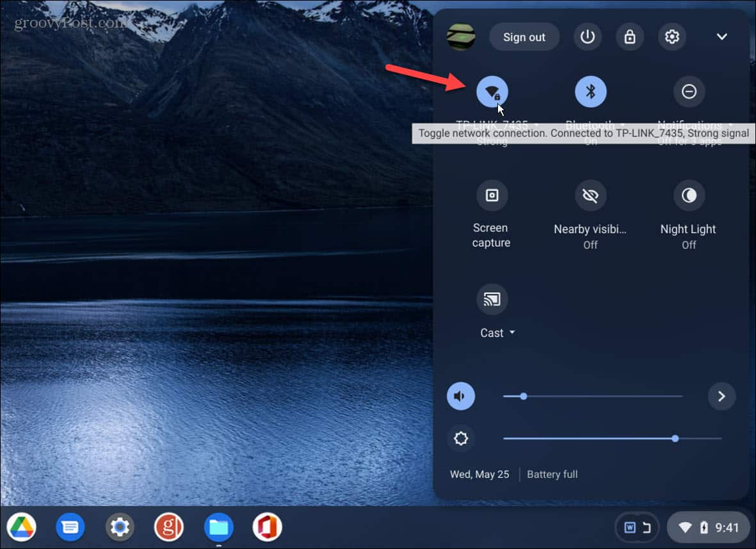Open the groovyPost g shortcut
The height and width of the screenshot is (549, 756).
(x=169, y=527)
